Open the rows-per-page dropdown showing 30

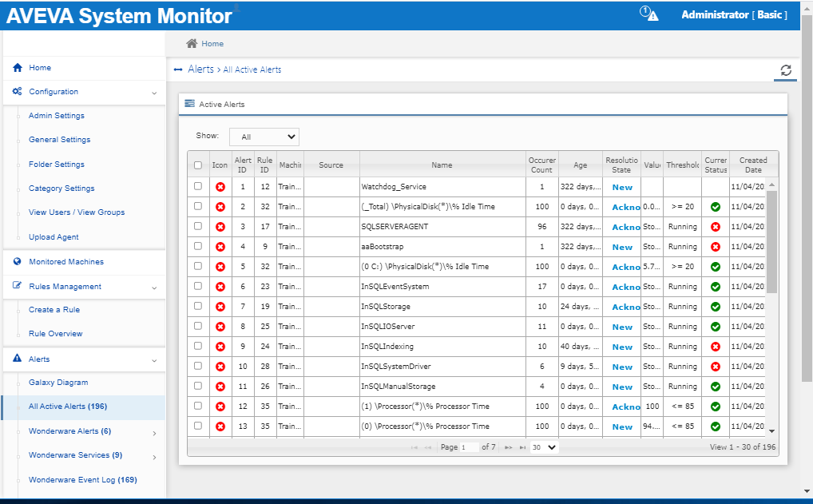point(545,447)
